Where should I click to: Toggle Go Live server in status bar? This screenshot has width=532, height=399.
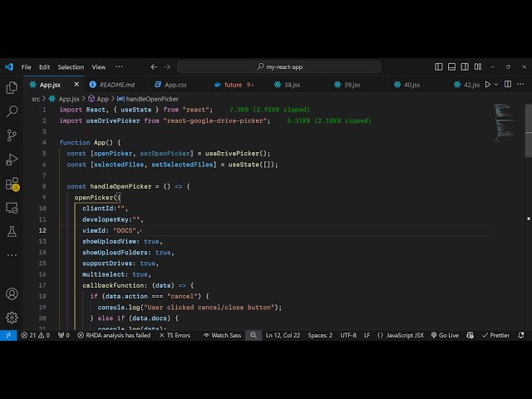(x=445, y=335)
